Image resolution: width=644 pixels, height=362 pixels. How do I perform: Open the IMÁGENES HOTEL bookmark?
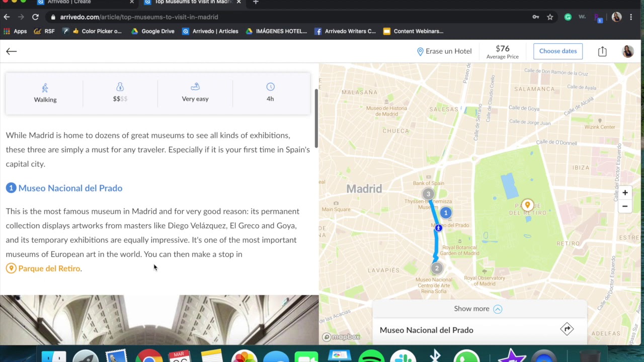[276, 31]
